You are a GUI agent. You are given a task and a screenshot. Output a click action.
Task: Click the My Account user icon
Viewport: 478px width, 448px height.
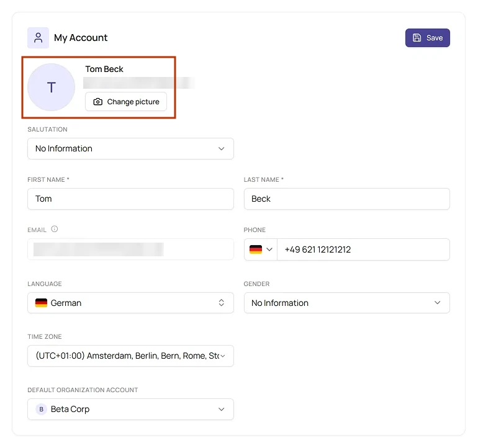pos(38,38)
